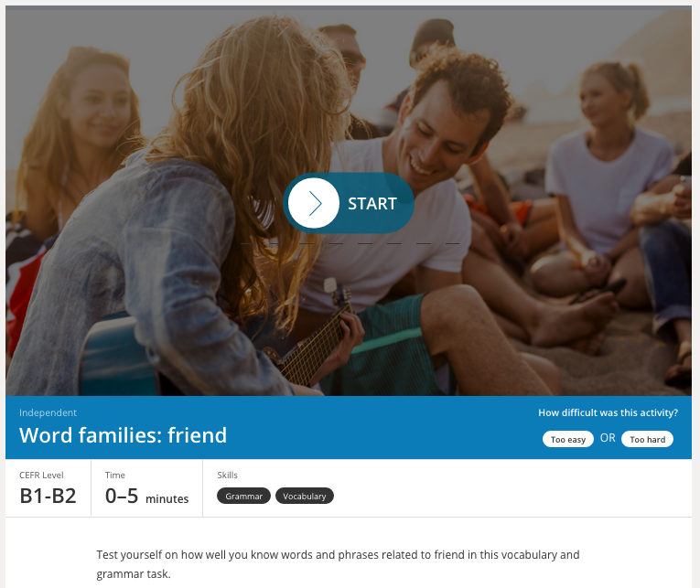
Task: Click the 'OR' text between rating buttons
Action: point(608,438)
